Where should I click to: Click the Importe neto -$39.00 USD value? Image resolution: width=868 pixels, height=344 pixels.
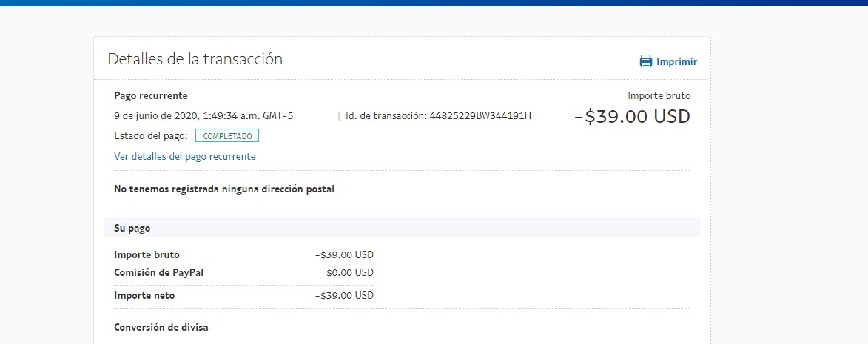pos(344,296)
